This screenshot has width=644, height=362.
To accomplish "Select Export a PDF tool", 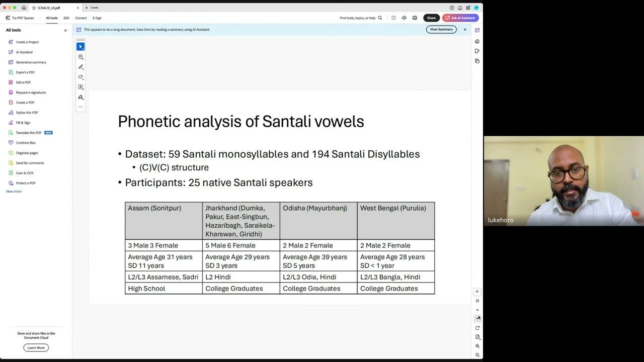I will [x=25, y=72].
